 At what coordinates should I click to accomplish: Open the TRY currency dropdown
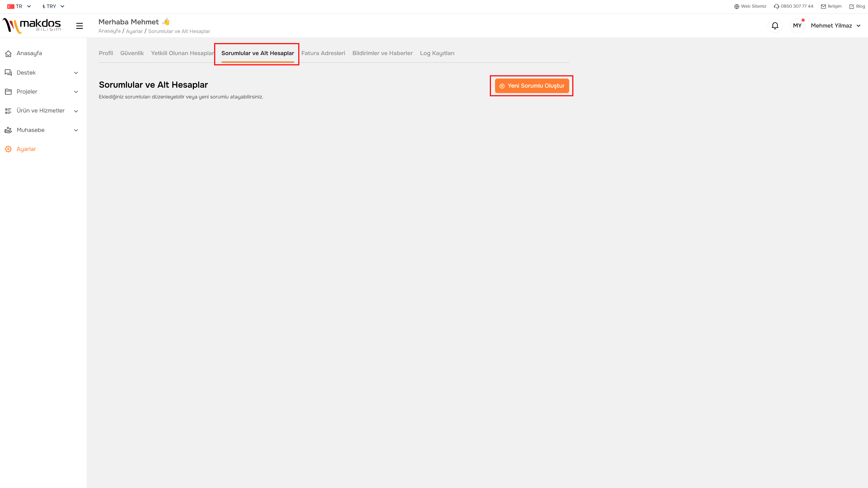pyautogui.click(x=53, y=6)
